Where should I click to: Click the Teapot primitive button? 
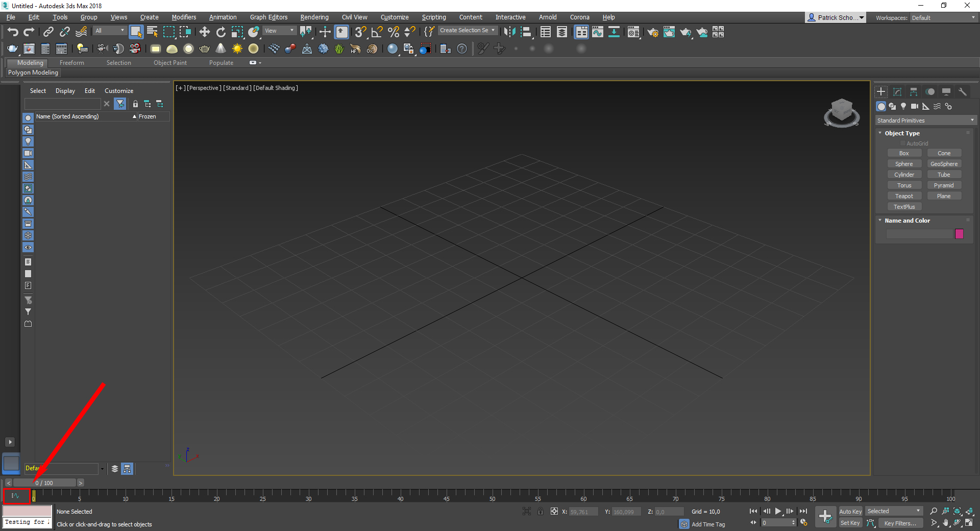coord(904,196)
